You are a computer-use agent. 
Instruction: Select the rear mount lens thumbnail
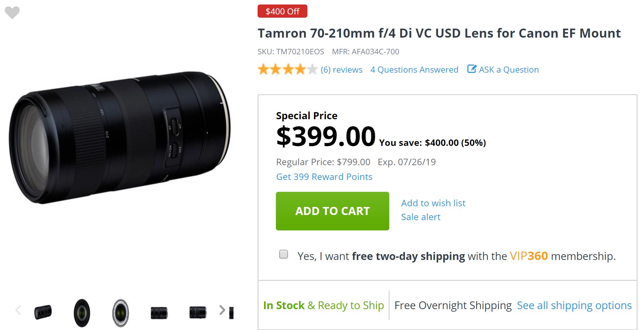[x=120, y=313]
